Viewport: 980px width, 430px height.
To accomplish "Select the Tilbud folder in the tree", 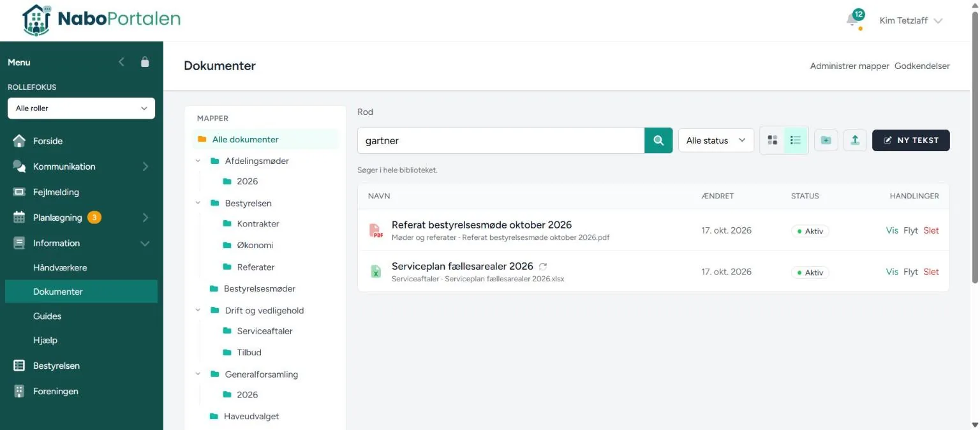I will [x=249, y=352].
